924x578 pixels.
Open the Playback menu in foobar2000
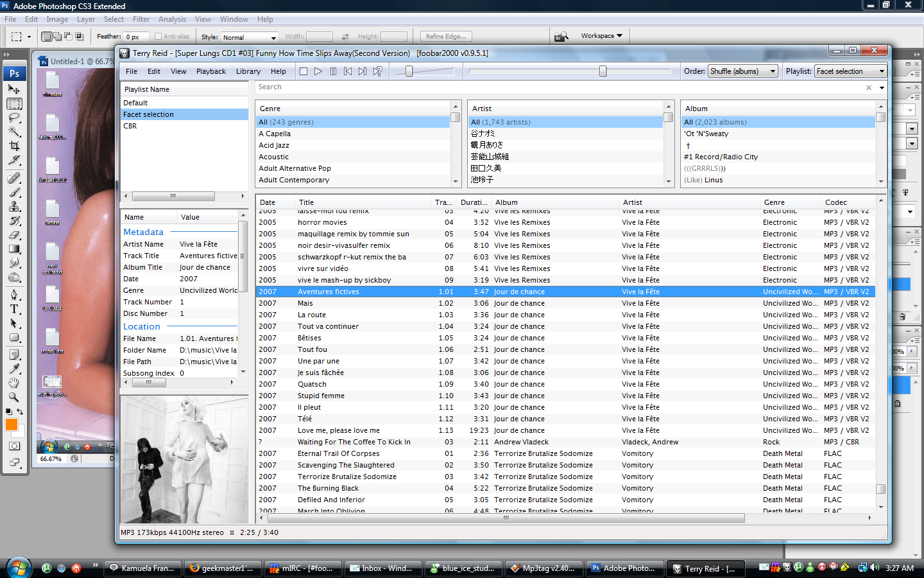[x=211, y=71]
